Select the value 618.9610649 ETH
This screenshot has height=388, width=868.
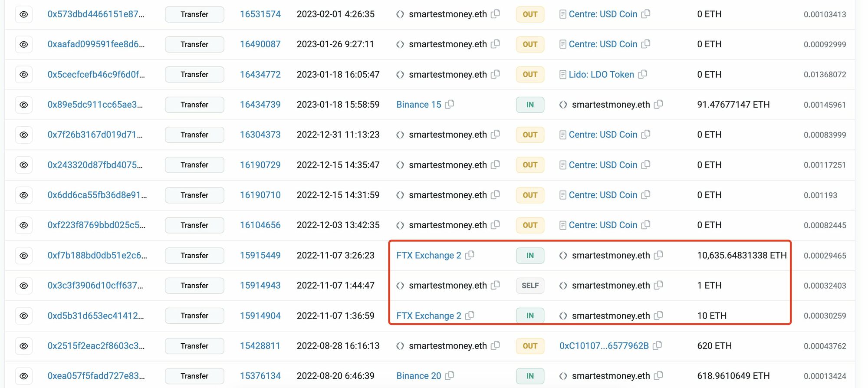tap(733, 376)
